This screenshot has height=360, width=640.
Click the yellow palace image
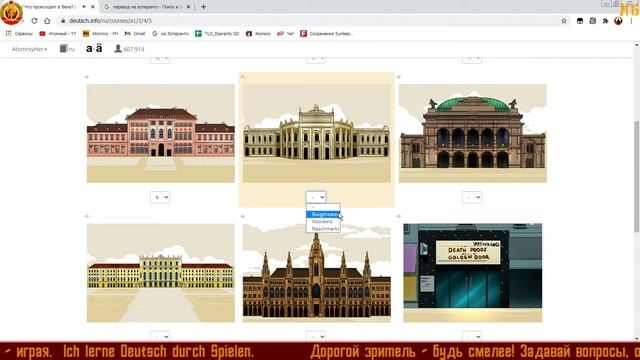coord(160,273)
